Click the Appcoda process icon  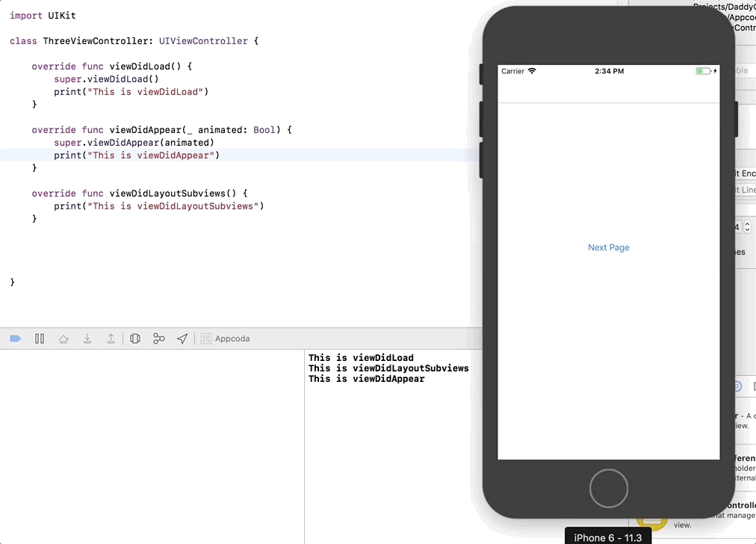point(205,338)
